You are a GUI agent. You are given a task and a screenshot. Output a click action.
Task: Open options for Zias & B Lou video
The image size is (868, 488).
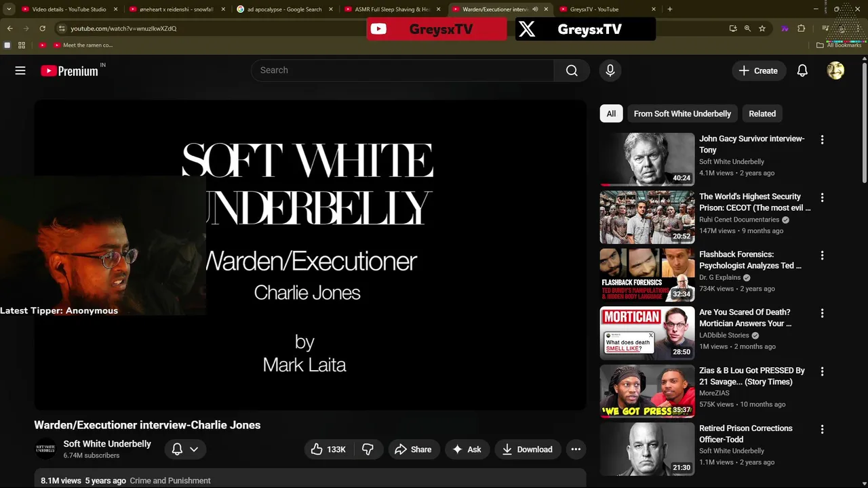822,371
